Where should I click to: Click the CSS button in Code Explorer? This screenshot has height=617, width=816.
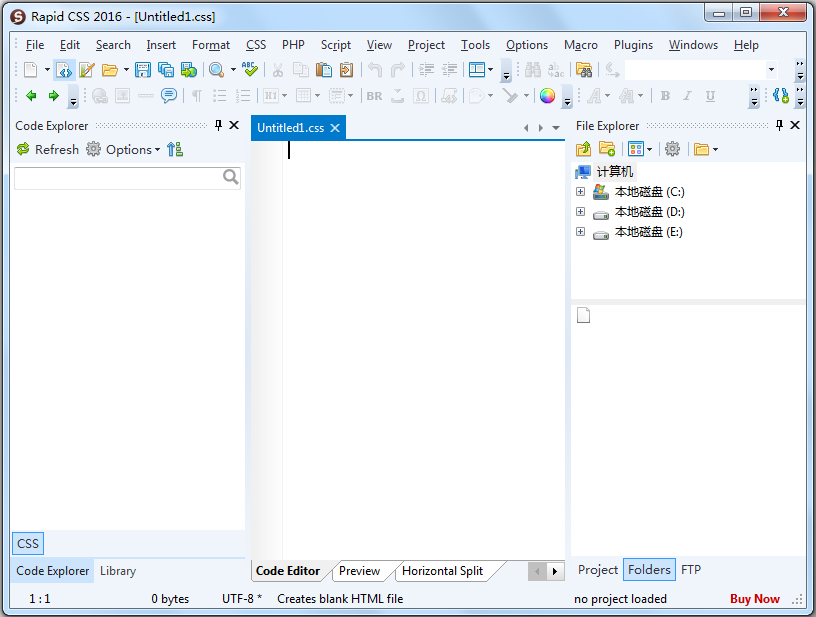coord(28,544)
